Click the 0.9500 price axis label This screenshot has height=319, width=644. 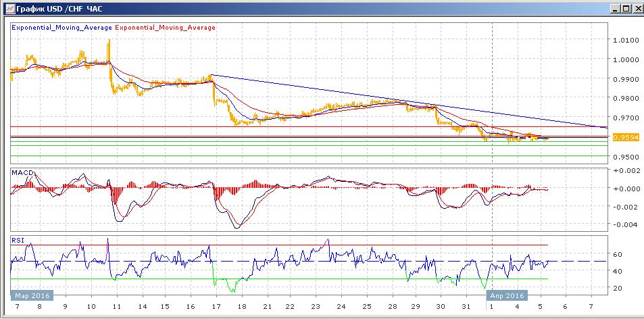626,157
